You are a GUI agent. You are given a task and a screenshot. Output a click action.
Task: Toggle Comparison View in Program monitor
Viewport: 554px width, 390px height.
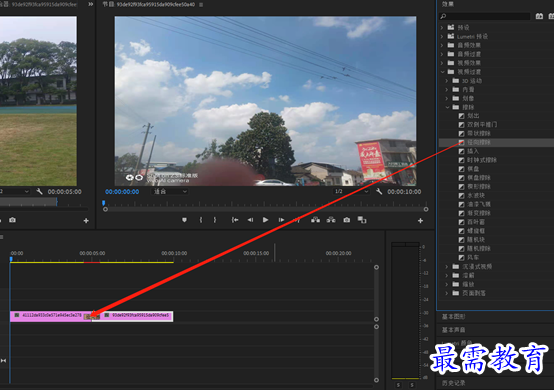tap(362, 220)
